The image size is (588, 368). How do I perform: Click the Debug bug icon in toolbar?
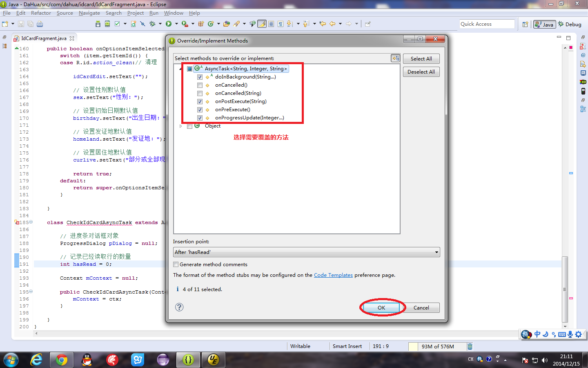[152, 24]
